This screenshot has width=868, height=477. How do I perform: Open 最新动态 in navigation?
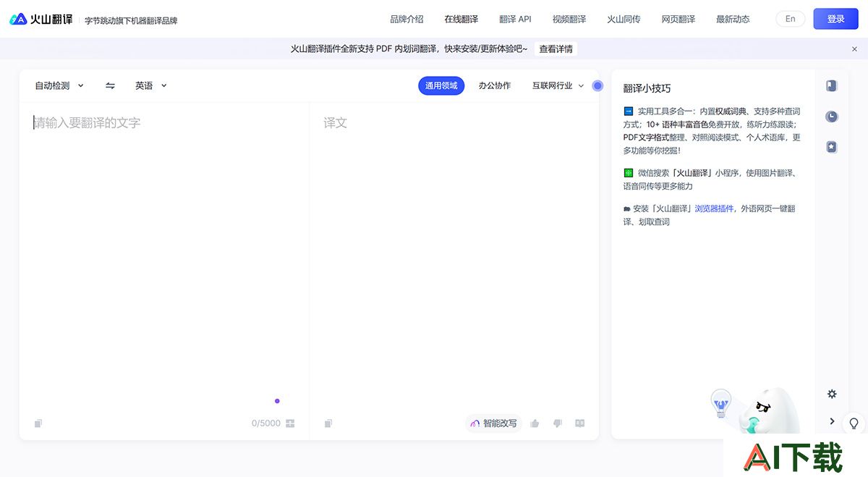[733, 20]
